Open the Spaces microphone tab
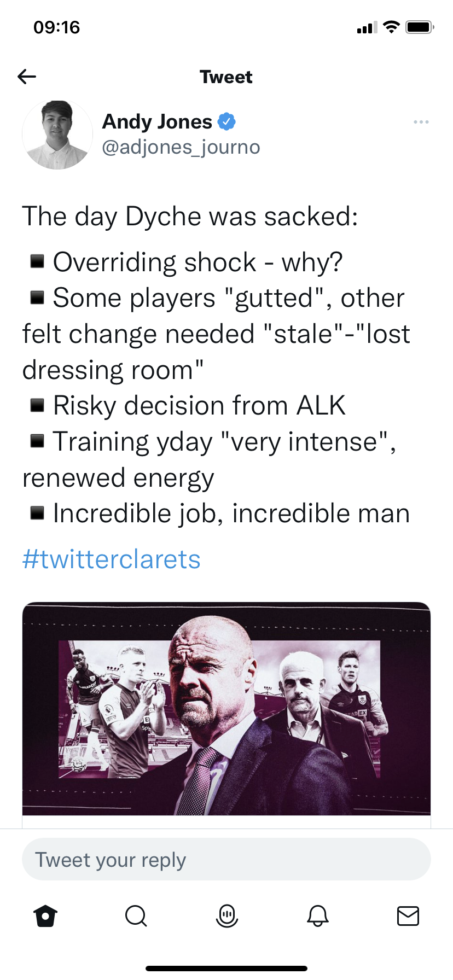 [226, 915]
